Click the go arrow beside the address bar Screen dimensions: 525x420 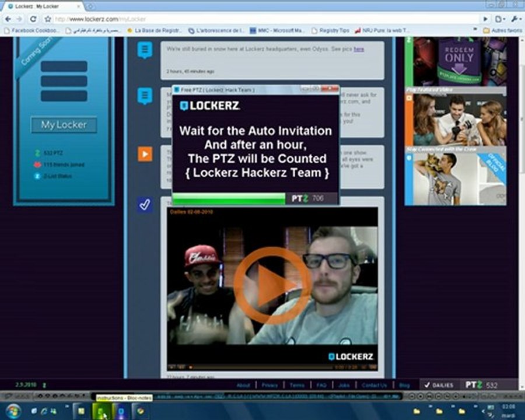[485, 19]
